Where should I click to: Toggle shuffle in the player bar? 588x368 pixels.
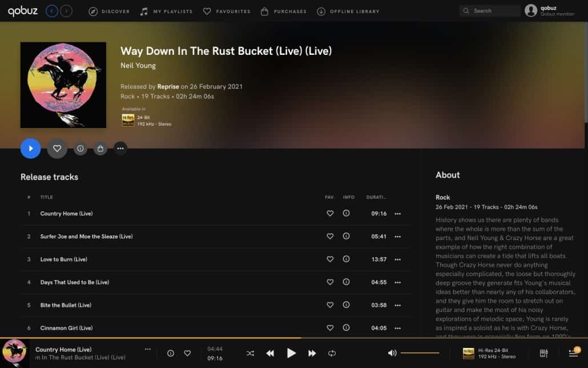pyautogui.click(x=250, y=353)
